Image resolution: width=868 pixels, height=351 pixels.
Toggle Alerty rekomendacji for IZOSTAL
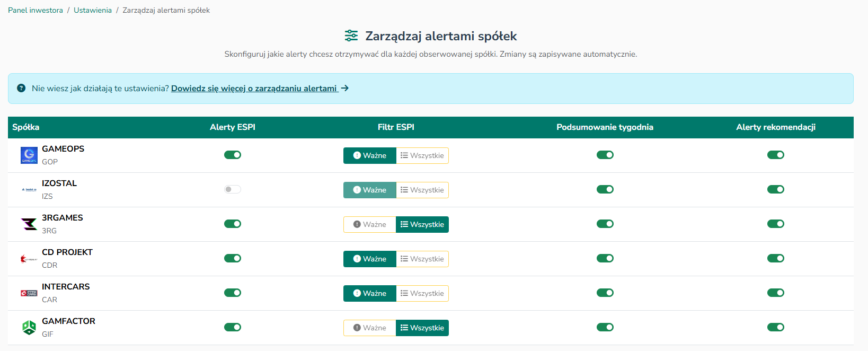point(776,189)
